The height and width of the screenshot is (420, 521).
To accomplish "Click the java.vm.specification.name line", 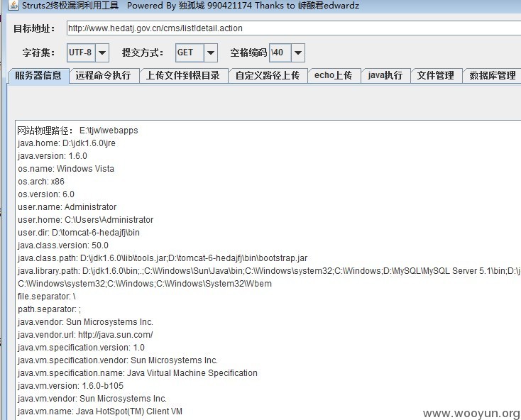I will point(138,373).
